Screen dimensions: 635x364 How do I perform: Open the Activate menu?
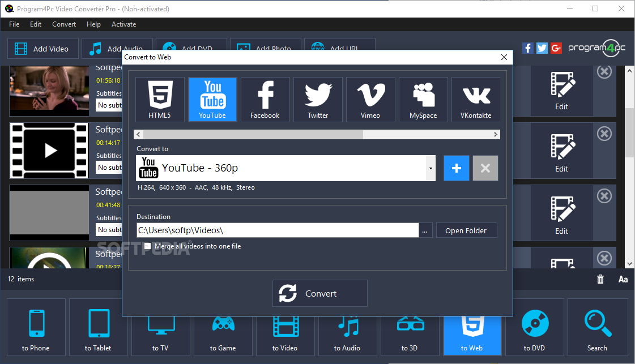[124, 24]
